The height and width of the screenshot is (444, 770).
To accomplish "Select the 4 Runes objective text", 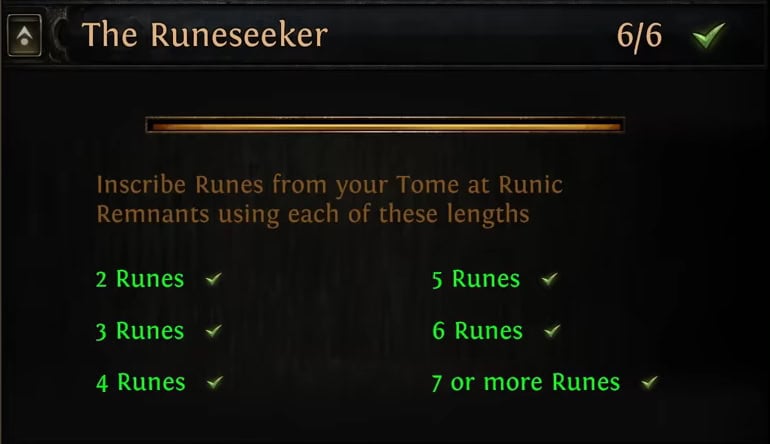I will click(x=141, y=382).
